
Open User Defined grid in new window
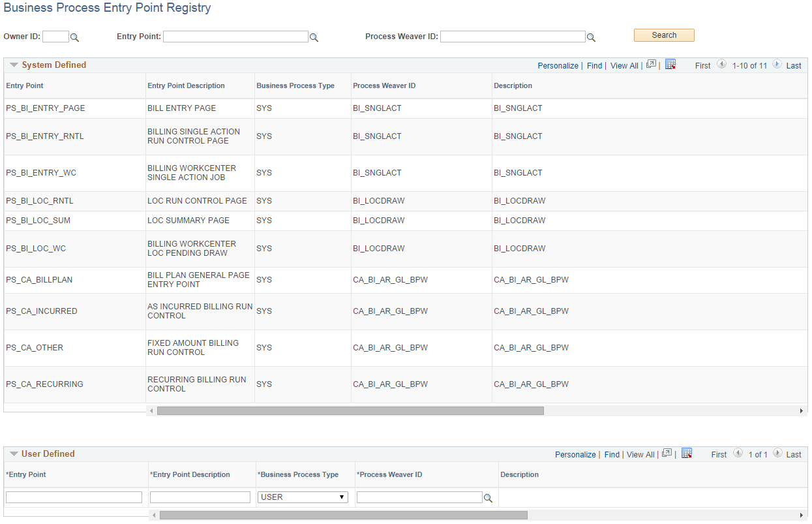click(667, 452)
